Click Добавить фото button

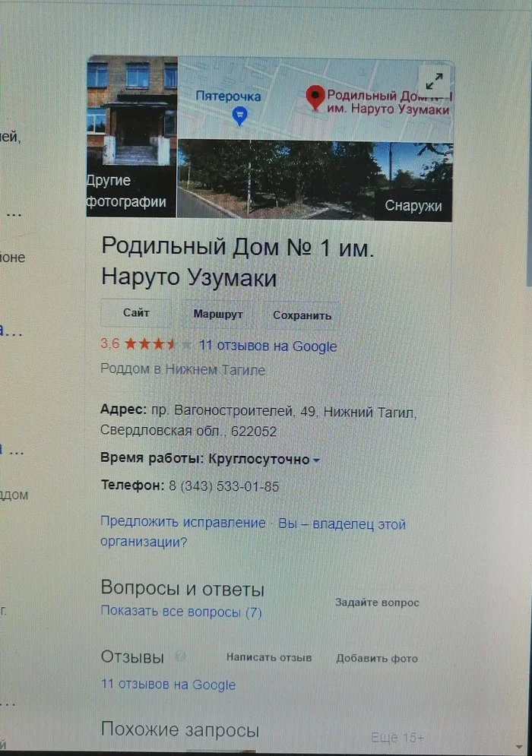[x=377, y=658]
